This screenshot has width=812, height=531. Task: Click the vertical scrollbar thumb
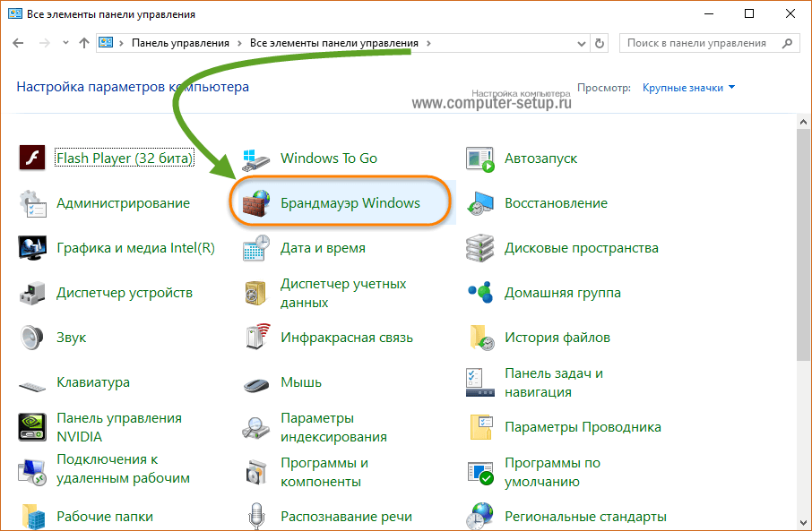[x=803, y=244]
